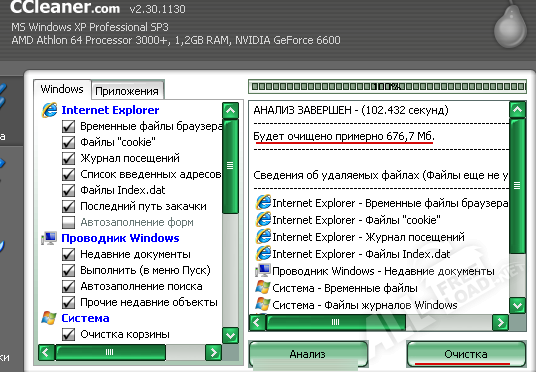Image resolution: width=536 pixels, height=372 pixels.
Task: Click Windows flag icon beside 'Система - Временные файлы'
Action: point(263,288)
